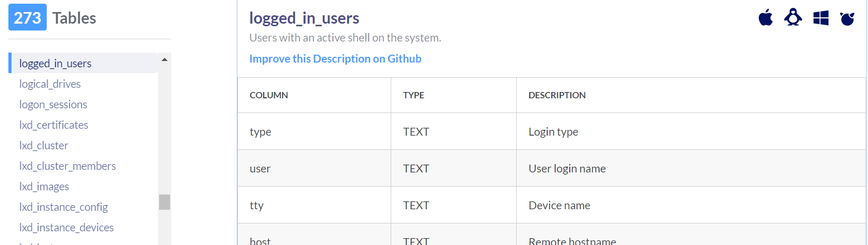Select the lxd_images table
This screenshot has height=245, width=868.
44,187
